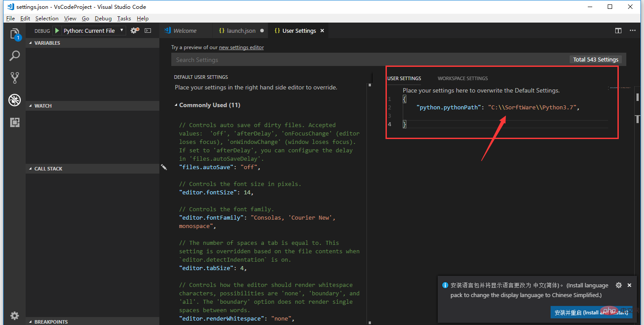The height and width of the screenshot is (325, 644).
Task: Click pencil edit icon beside files.autoSave
Action: pos(164,167)
